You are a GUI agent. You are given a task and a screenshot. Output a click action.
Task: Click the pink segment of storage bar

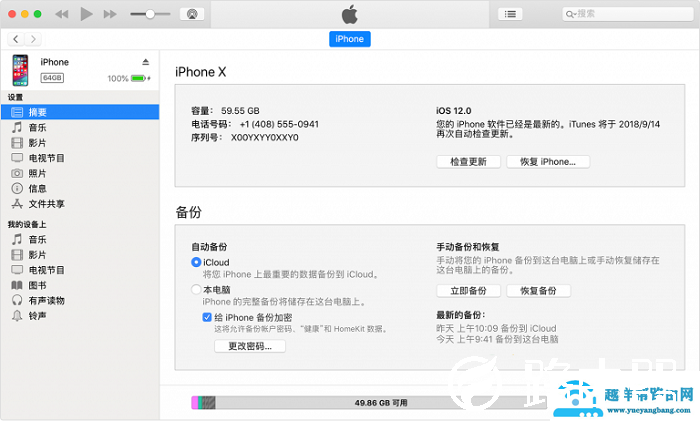click(x=195, y=403)
